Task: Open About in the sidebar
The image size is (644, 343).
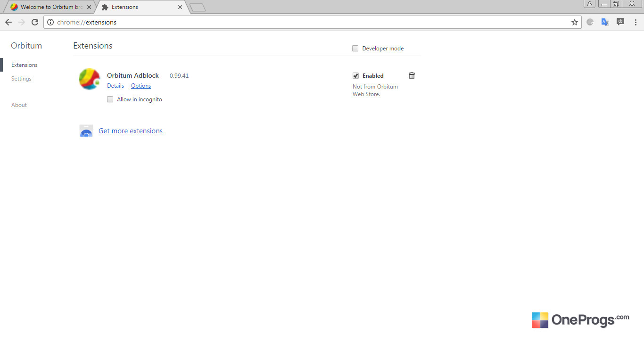Action: coord(19,105)
